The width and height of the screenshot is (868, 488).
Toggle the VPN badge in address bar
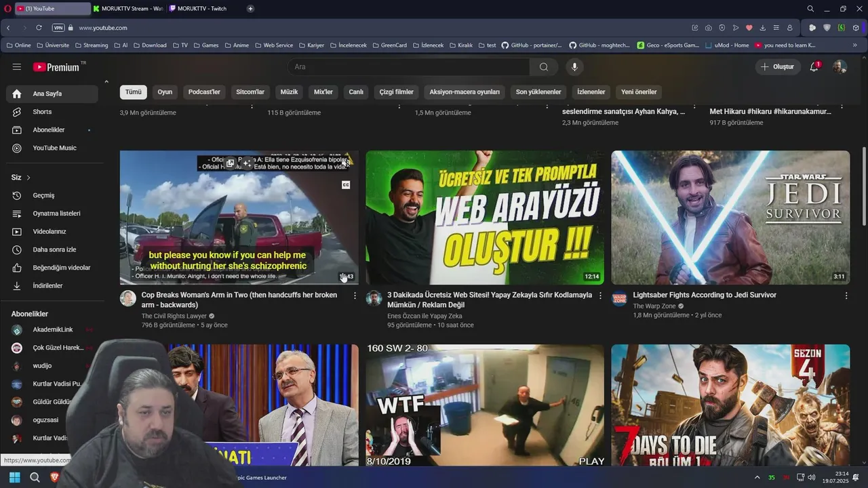58,28
